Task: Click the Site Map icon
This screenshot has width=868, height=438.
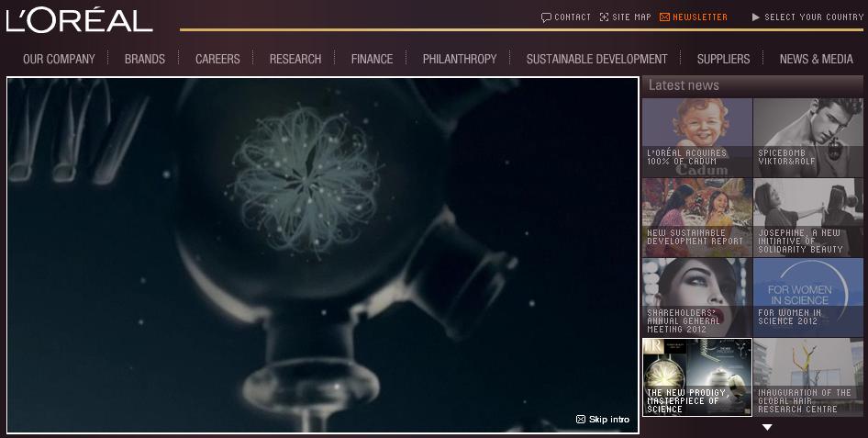Action: click(x=604, y=17)
